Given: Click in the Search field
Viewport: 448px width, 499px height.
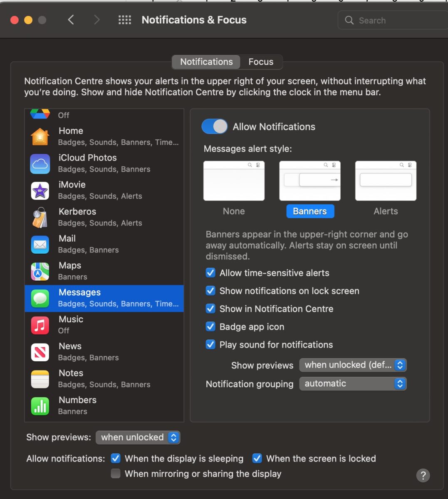Looking at the screenshot, I should pyautogui.click(x=393, y=20).
